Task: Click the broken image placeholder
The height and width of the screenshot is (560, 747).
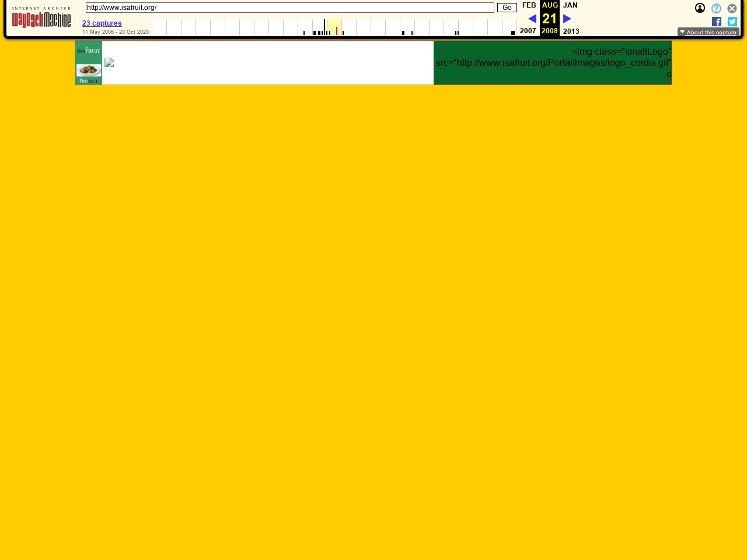Action: point(109,63)
